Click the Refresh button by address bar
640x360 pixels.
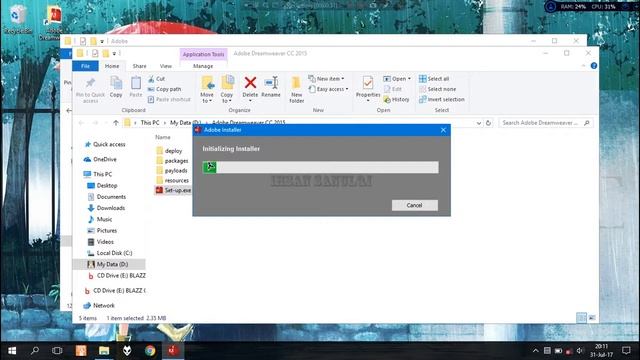[488, 123]
